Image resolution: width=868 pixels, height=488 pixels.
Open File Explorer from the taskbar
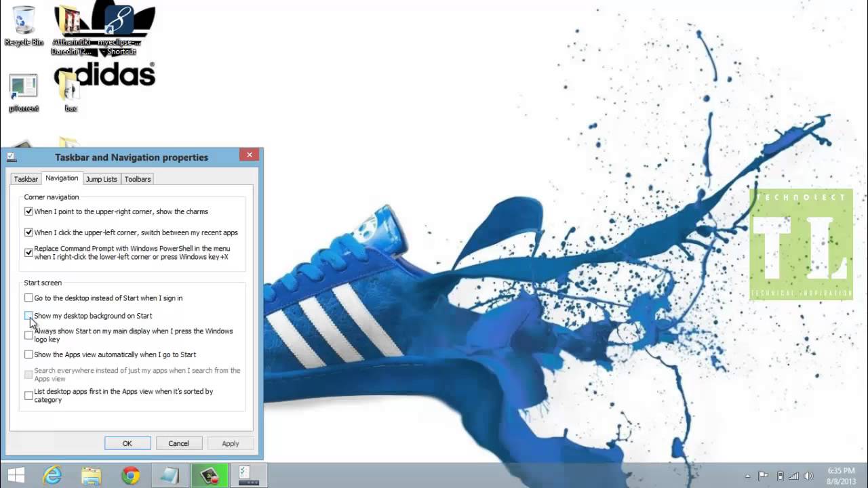[91, 475]
